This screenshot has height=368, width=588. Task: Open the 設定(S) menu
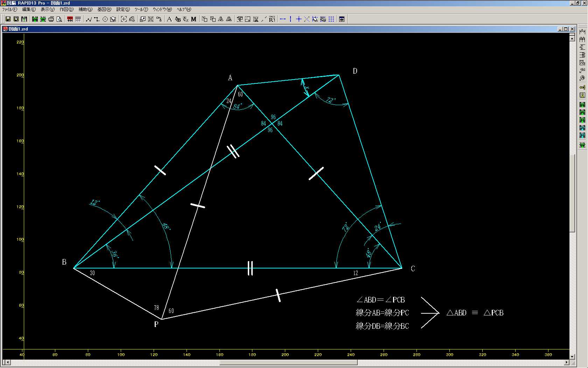pos(123,9)
